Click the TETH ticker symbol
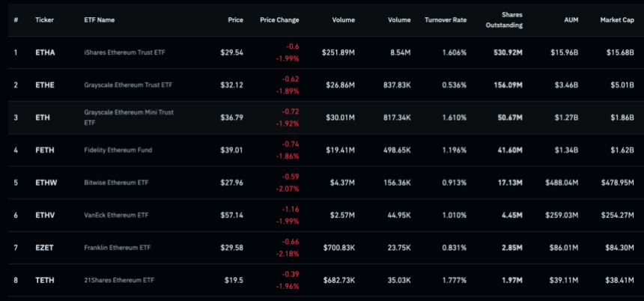This screenshot has height=301, width=644. pos(45,279)
